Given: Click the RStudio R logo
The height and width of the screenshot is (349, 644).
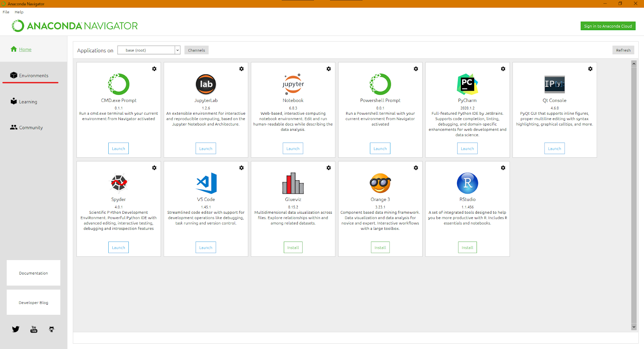Looking at the screenshot, I should coord(467,183).
